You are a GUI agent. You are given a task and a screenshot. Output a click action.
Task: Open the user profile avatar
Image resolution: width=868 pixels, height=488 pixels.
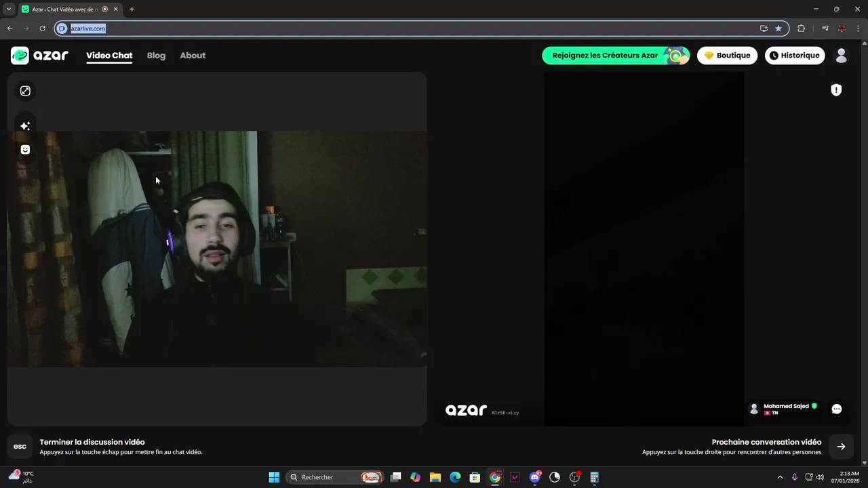pos(842,56)
